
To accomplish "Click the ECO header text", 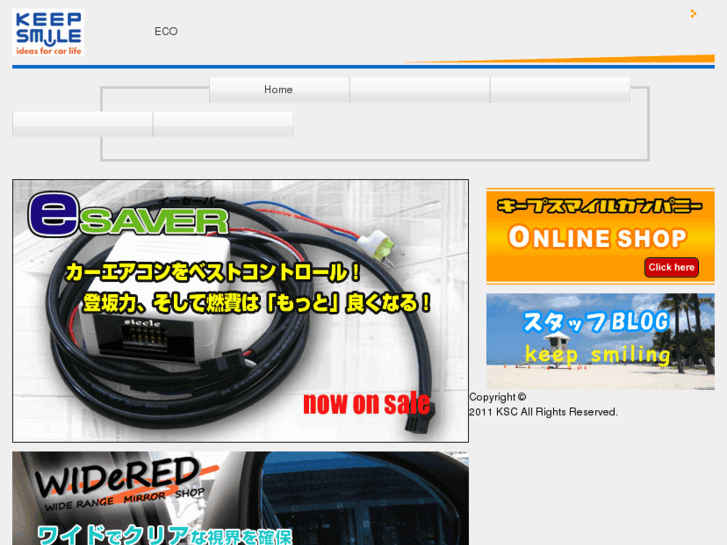I will (166, 32).
